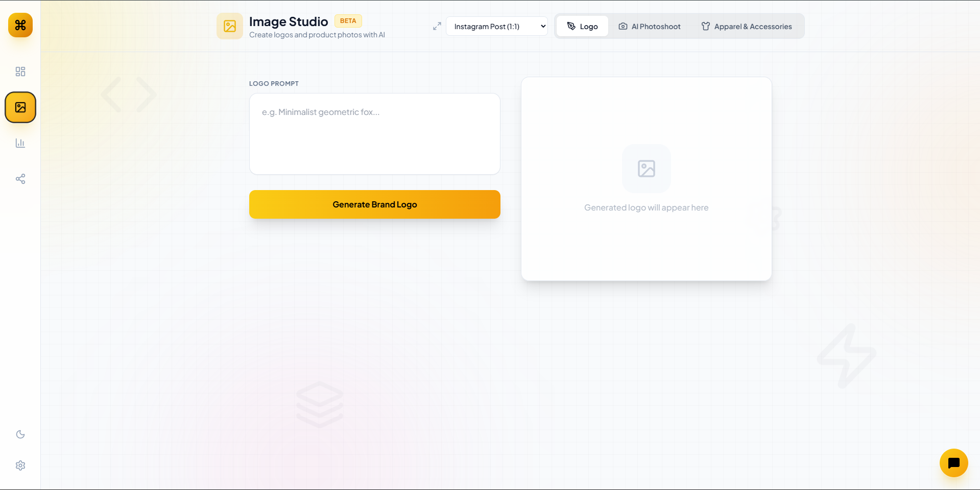The image size is (980, 490).
Task: Open settings via the gear icon
Action: pyautogui.click(x=20, y=465)
